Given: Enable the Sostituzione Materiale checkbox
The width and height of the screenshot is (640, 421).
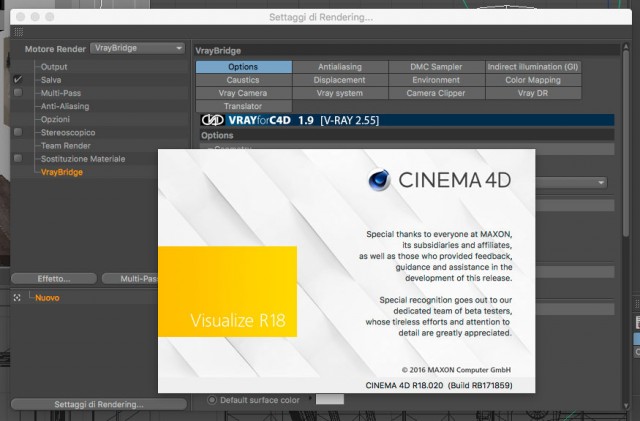Looking at the screenshot, I should [x=18, y=158].
